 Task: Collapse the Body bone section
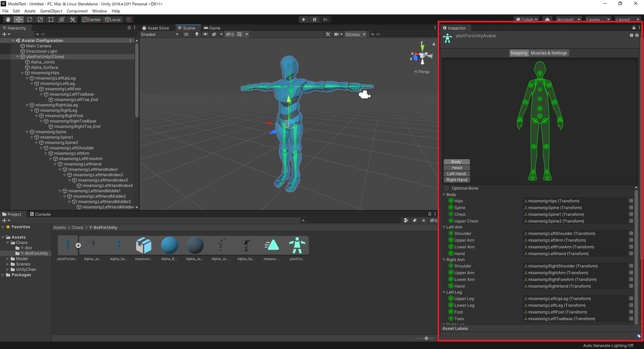[x=444, y=195]
